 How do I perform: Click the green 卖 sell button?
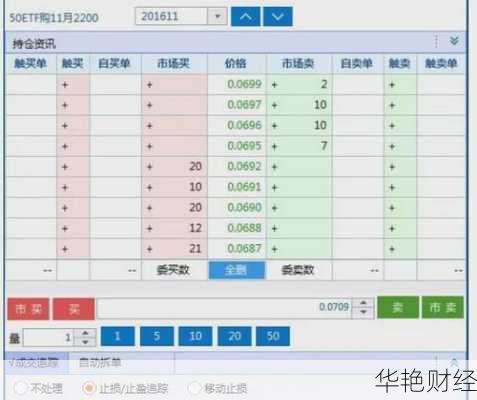pos(398,307)
